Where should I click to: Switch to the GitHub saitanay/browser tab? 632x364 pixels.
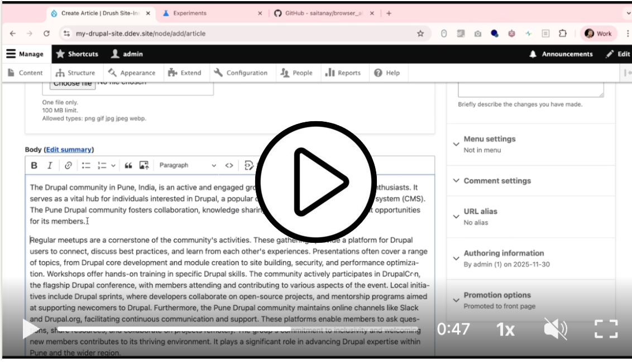(324, 13)
